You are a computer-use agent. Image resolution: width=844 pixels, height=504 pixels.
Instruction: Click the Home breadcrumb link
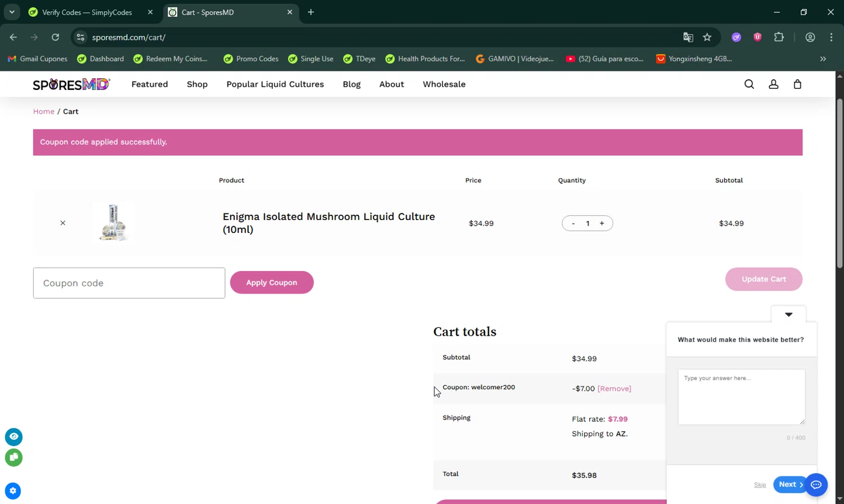[43, 111]
